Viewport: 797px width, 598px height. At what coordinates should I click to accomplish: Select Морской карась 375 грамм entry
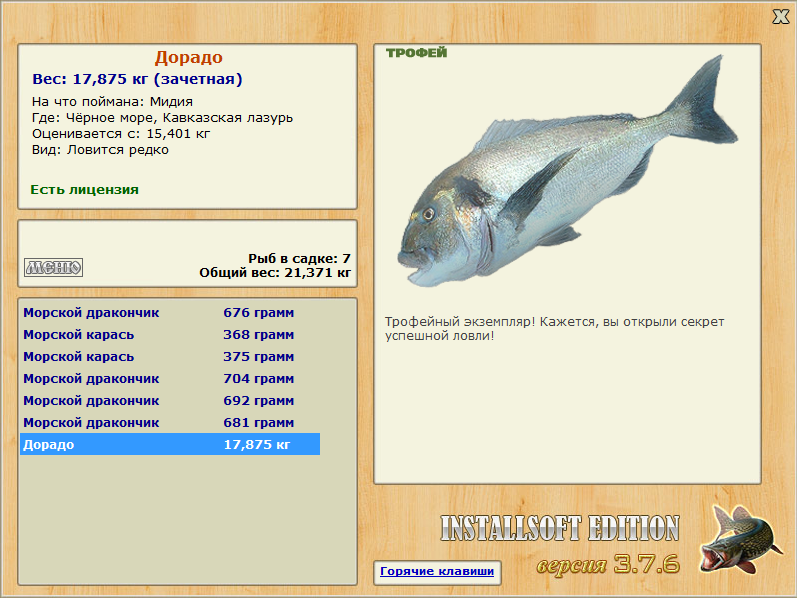point(170,356)
